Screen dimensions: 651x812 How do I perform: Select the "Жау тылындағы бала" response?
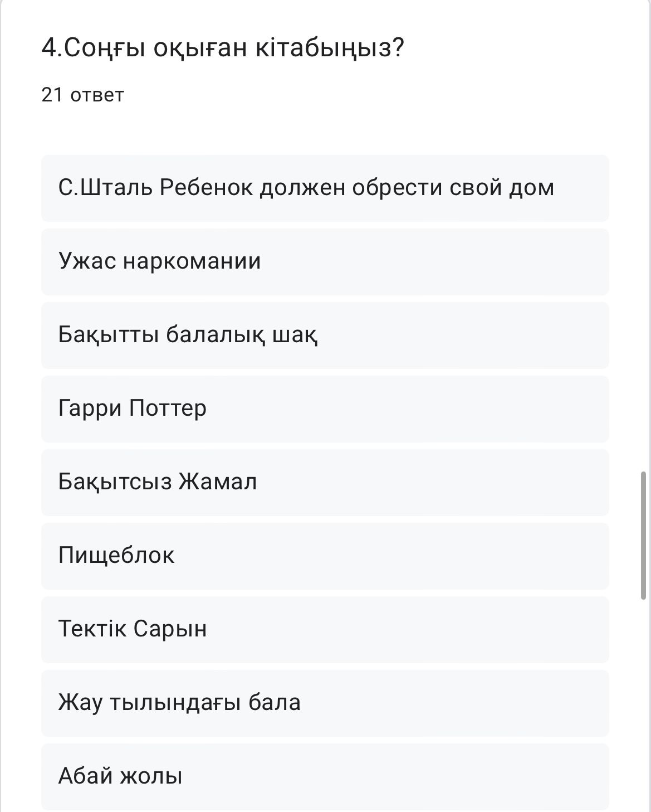point(325,703)
